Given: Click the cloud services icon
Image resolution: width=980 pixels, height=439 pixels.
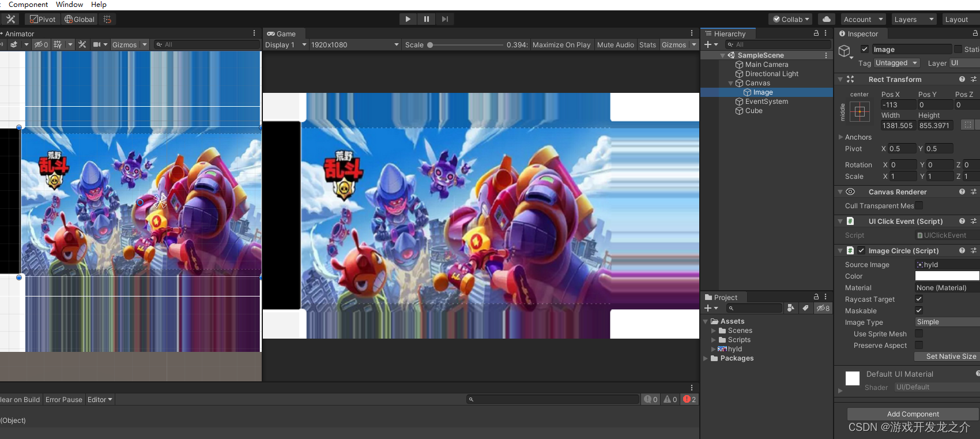Looking at the screenshot, I should tap(827, 19).
